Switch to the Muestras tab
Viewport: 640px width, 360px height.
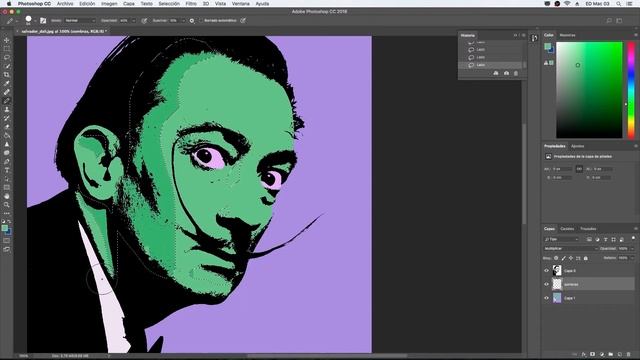567,35
